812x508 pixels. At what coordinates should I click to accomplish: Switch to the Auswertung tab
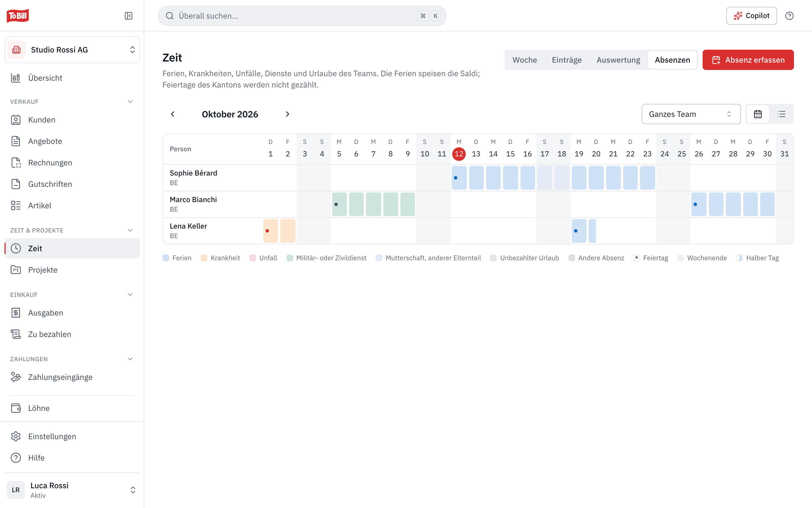(x=618, y=60)
